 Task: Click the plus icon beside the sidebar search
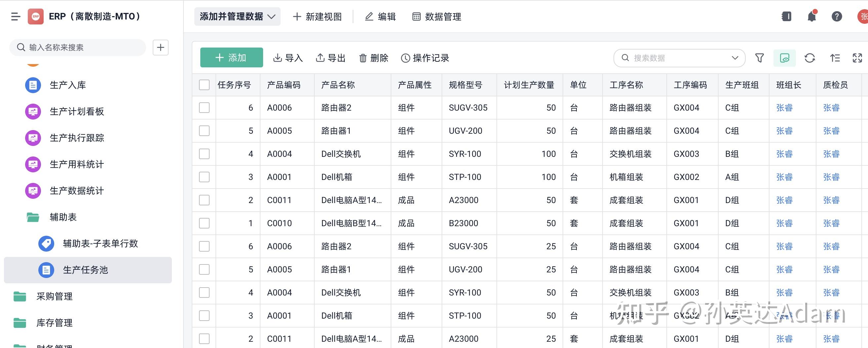(x=160, y=48)
